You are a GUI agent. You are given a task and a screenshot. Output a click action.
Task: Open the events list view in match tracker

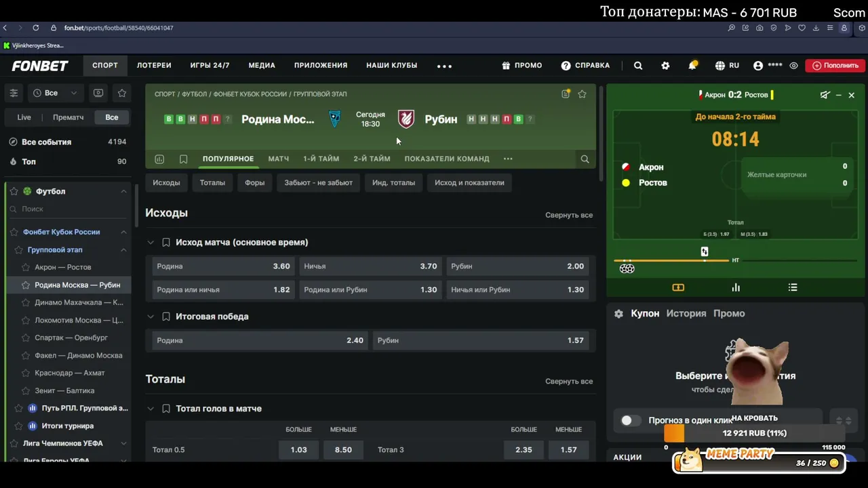[x=793, y=287]
